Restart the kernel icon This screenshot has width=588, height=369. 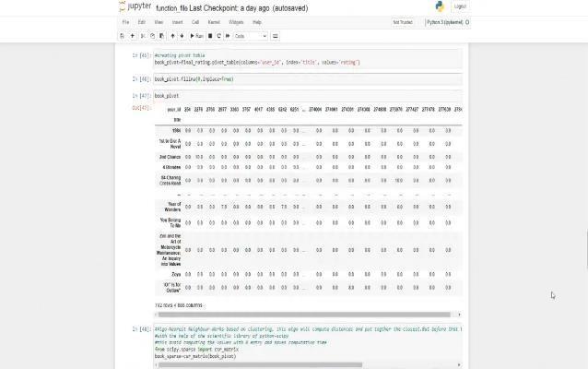tap(219, 36)
